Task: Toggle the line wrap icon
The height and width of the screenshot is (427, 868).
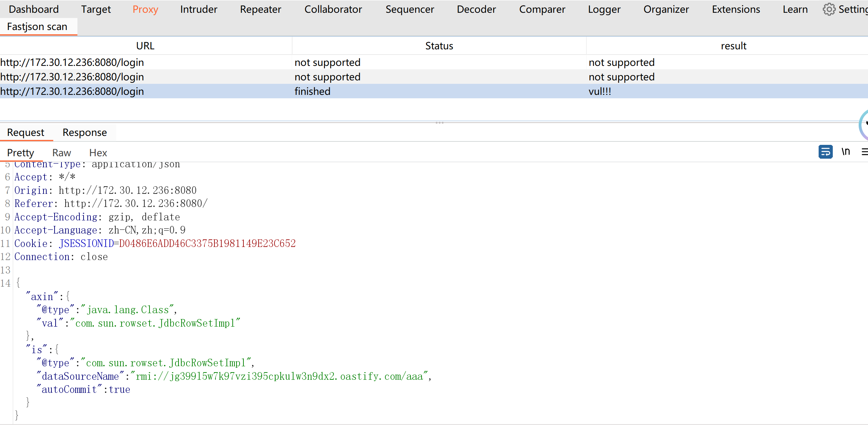Action: pos(826,152)
